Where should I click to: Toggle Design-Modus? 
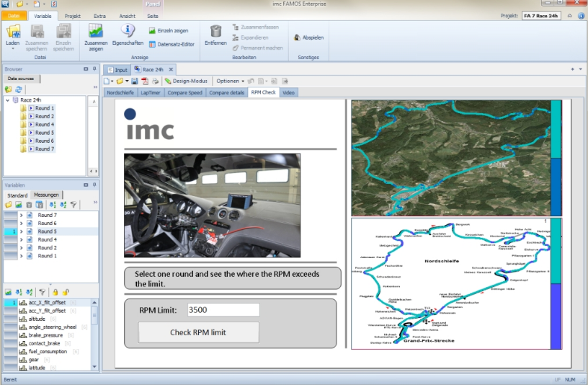[x=186, y=81]
